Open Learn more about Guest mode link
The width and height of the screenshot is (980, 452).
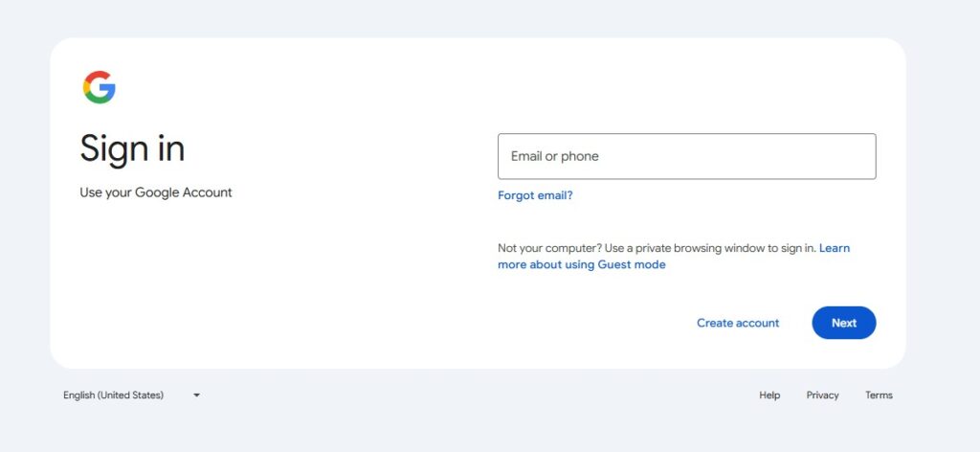581,264
